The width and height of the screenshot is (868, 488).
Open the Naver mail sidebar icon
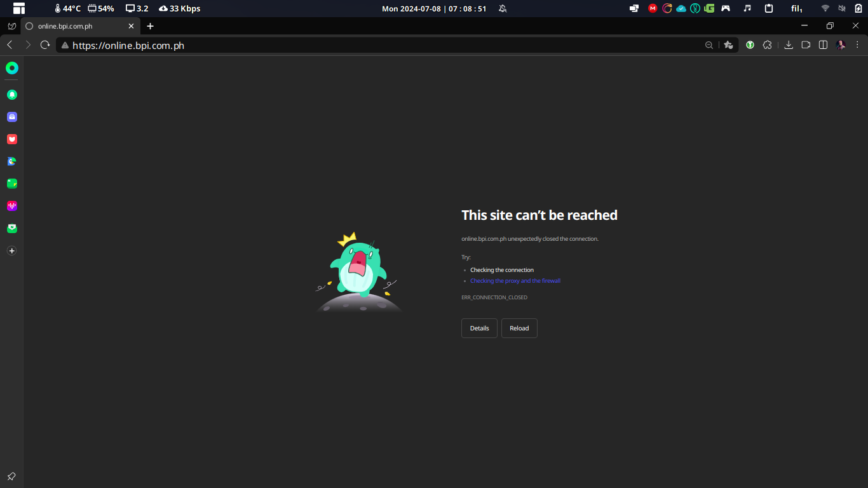[12, 228]
